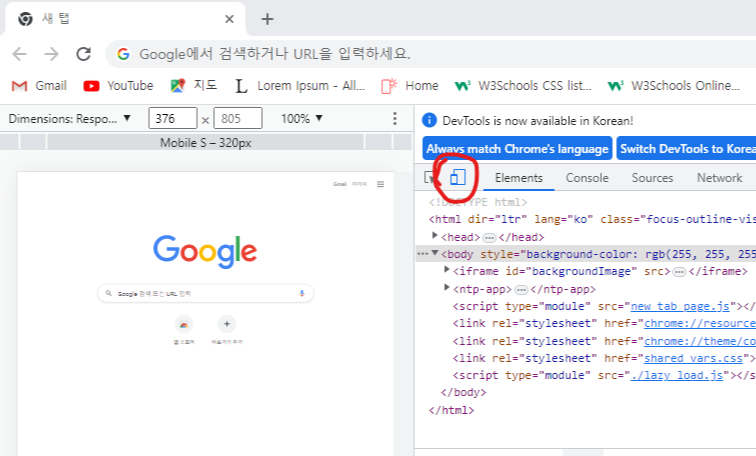Click the three dots beside body row

point(422,254)
